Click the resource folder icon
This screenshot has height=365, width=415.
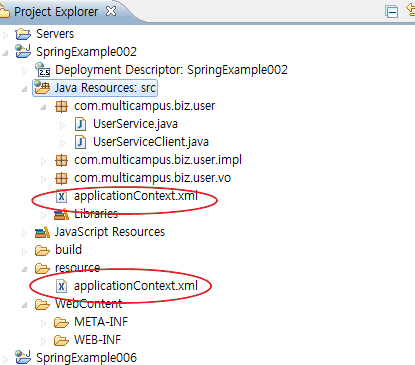[42, 268]
